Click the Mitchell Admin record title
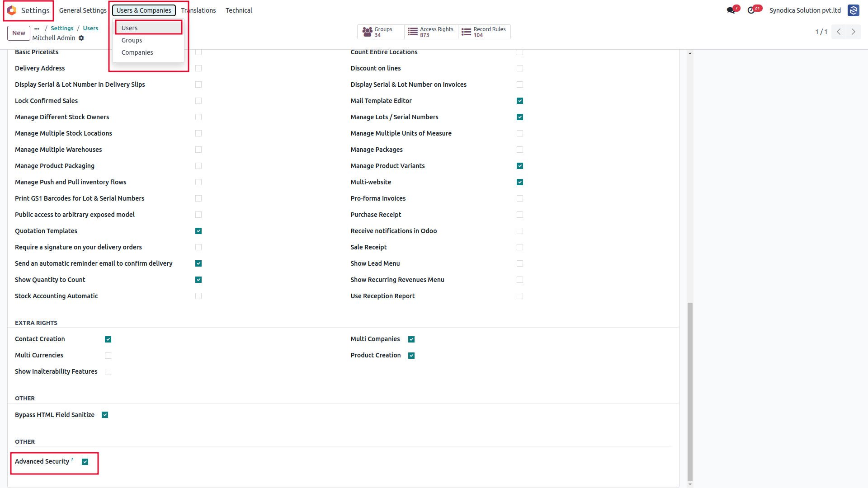The width and height of the screenshot is (868, 488). click(54, 38)
